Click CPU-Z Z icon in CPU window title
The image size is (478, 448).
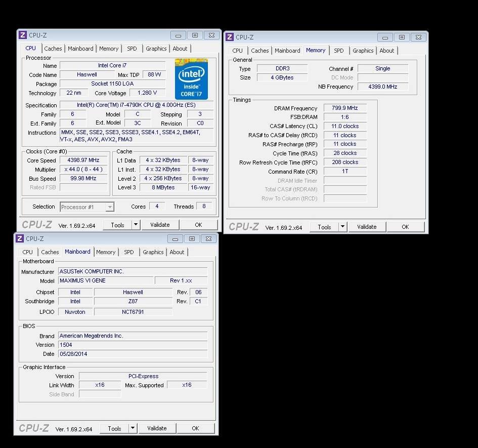click(x=23, y=35)
